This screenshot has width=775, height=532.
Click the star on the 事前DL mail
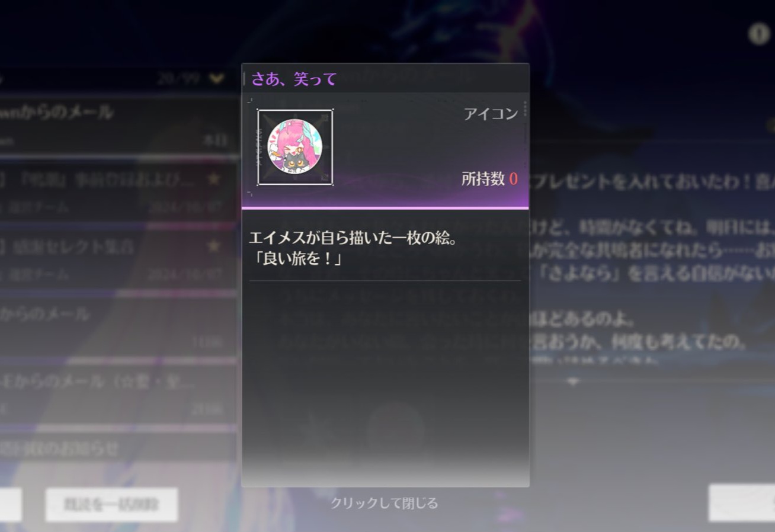pyautogui.click(x=213, y=180)
